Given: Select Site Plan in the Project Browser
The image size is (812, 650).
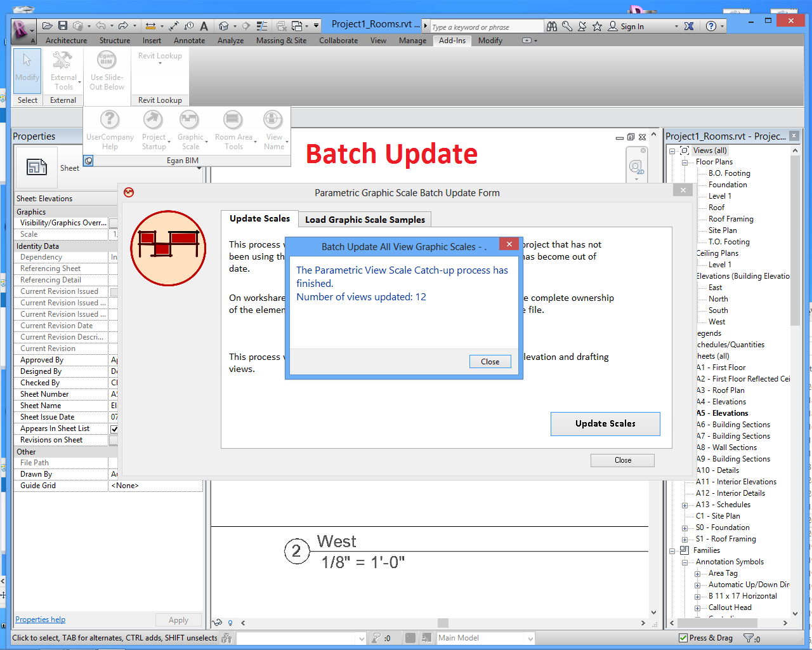Looking at the screenshot, I should [x=723, y=230].
